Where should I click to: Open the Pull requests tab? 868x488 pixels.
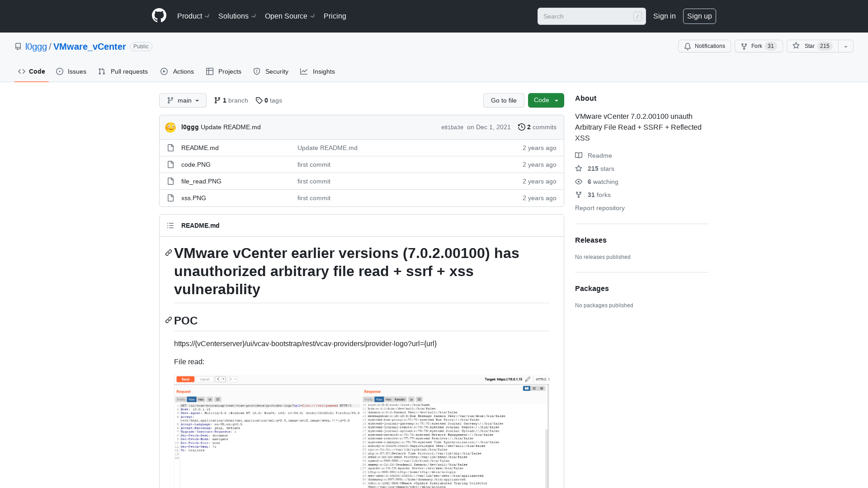pyautogui.click(x=123, y=71)
